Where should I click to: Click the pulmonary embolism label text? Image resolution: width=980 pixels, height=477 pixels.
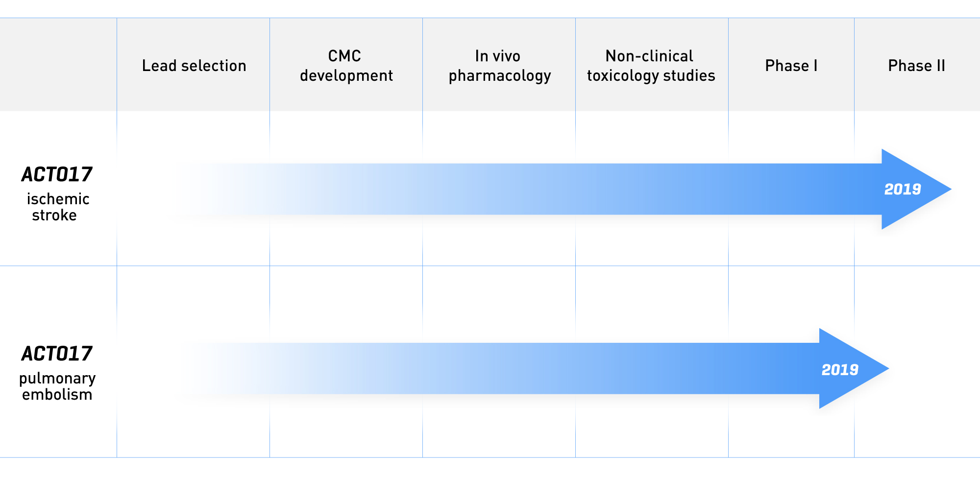point(57,386)
